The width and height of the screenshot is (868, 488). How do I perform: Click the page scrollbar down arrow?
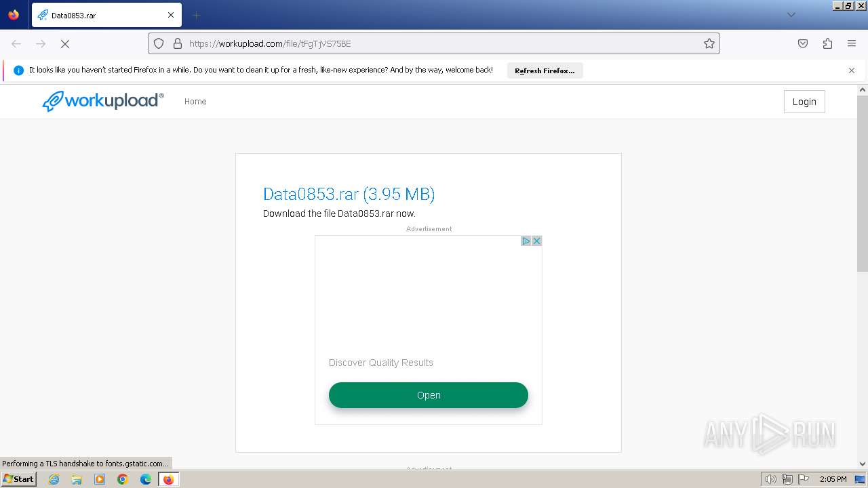[863, 464]
